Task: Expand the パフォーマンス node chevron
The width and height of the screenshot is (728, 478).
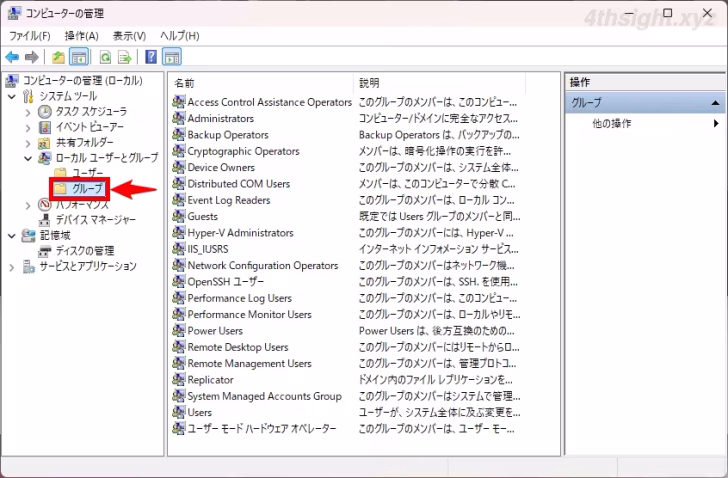Action: [28, 205]
